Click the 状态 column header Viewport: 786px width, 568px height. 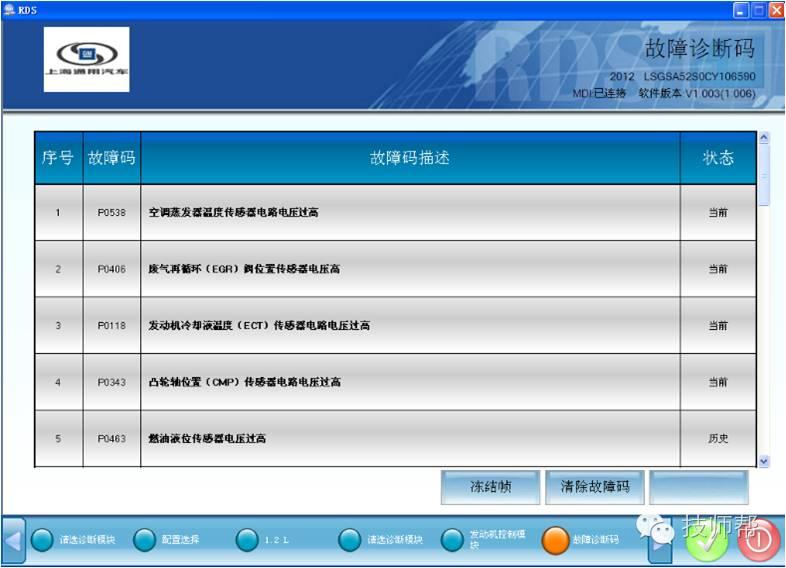(x=718, y=158)
